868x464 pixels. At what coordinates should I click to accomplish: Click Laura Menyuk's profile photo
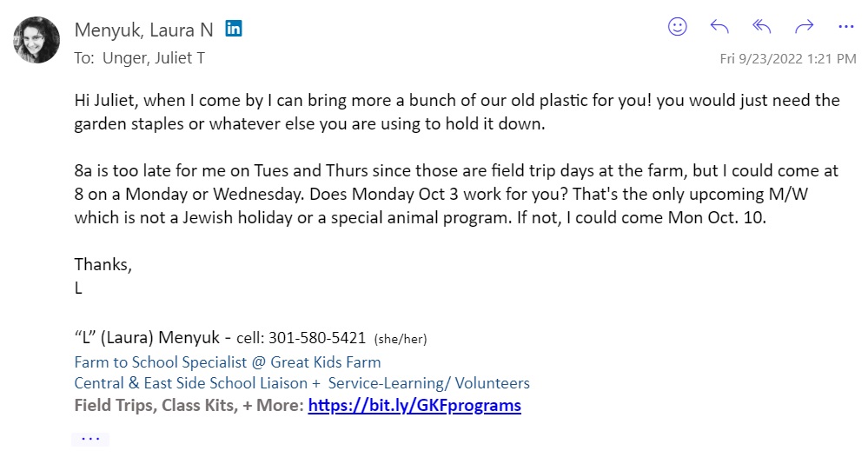pyautogui.click(x=36, y=40)
